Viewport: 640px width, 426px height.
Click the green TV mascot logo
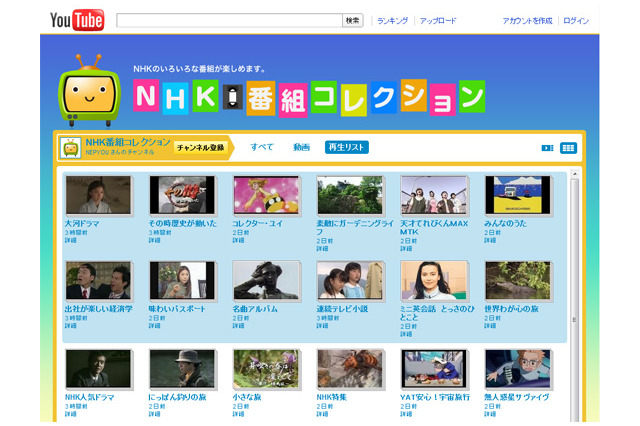(x=89, y=91)
